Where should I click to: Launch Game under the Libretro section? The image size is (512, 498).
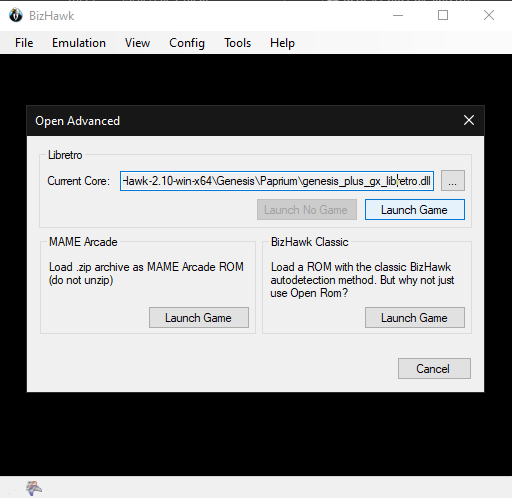pyautogui.click(x=415, y=210)
